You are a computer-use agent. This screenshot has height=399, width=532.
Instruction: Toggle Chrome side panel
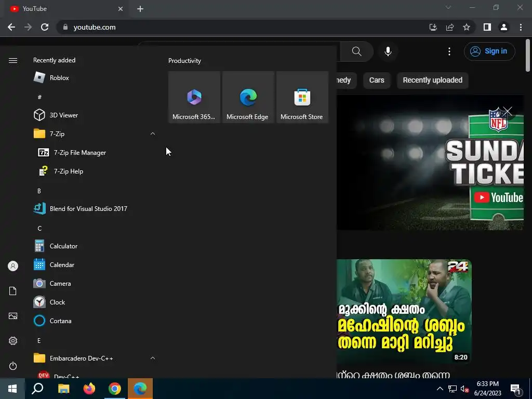487,27
